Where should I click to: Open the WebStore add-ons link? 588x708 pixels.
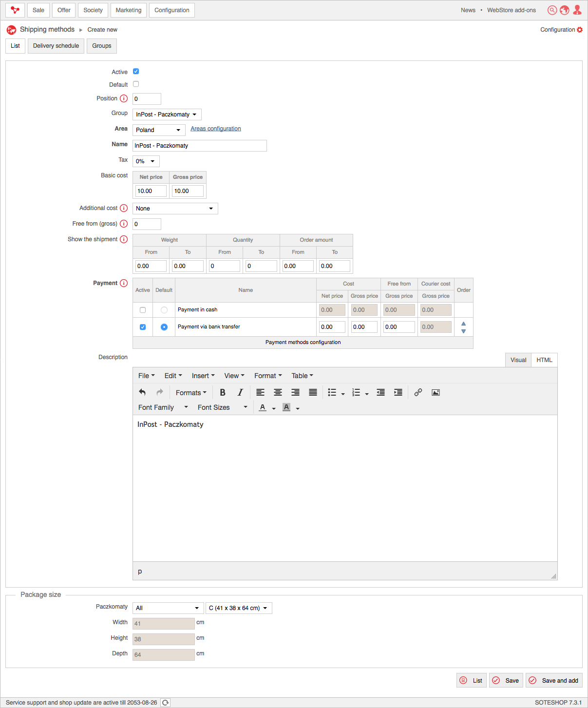[512, 10]
